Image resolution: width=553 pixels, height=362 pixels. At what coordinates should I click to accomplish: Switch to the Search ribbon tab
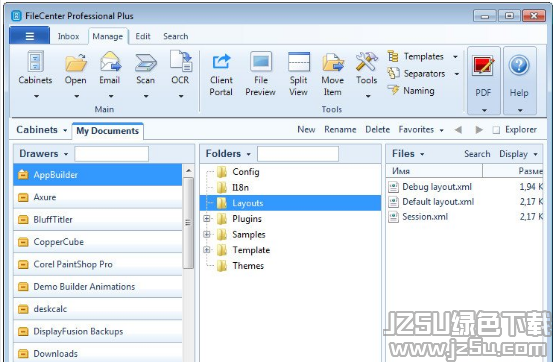click(176, 36)
